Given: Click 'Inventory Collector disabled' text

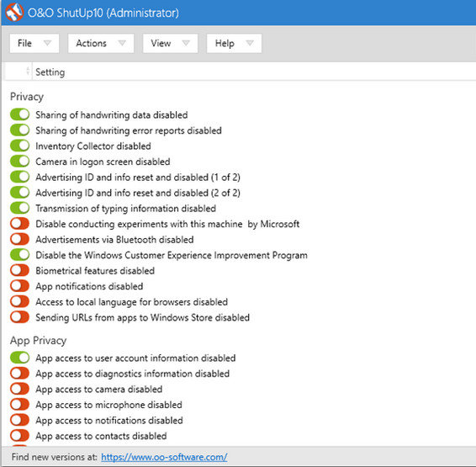Looking at the screenshot, I should [93, 146].
